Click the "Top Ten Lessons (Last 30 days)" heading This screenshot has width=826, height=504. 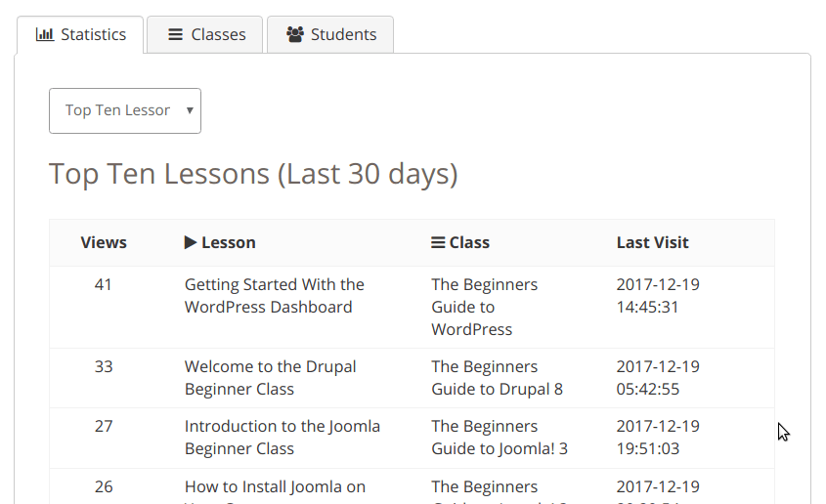[x=253, y=174]
